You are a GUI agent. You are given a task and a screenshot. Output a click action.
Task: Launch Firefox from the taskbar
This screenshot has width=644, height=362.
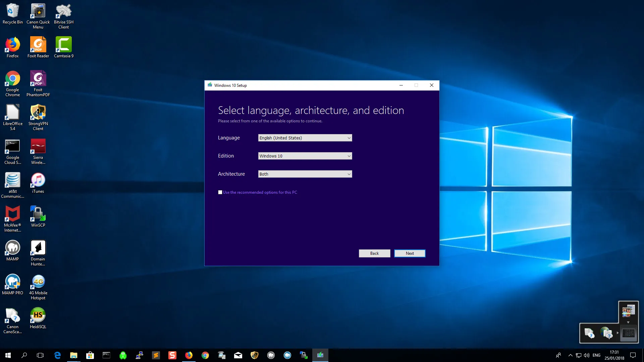[189, 355]
